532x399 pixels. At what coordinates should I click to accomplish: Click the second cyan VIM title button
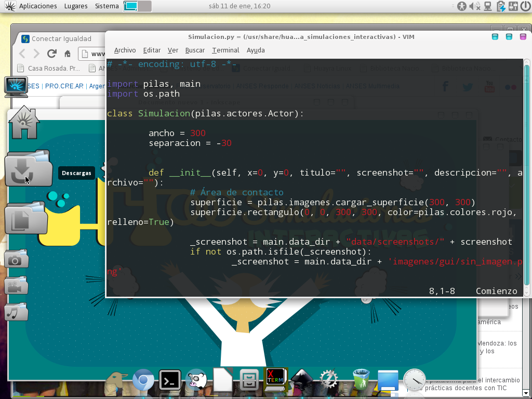pyautogui.click(x=509, y=37)
